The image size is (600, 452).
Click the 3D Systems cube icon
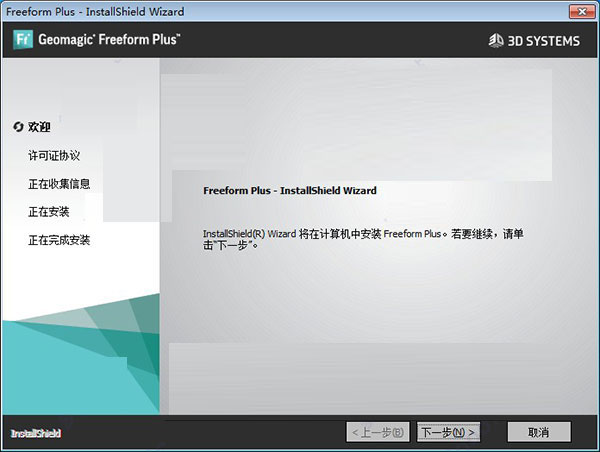[497, 41]
